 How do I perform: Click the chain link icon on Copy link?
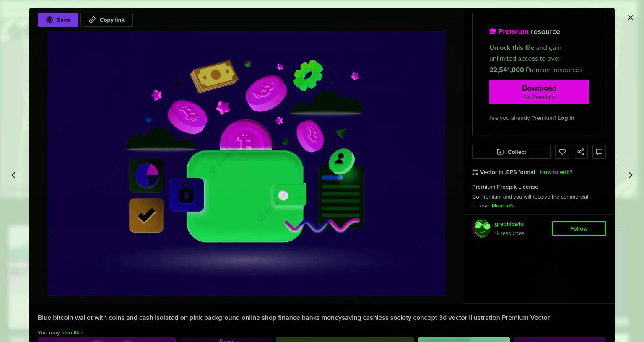tap(92, 20)
